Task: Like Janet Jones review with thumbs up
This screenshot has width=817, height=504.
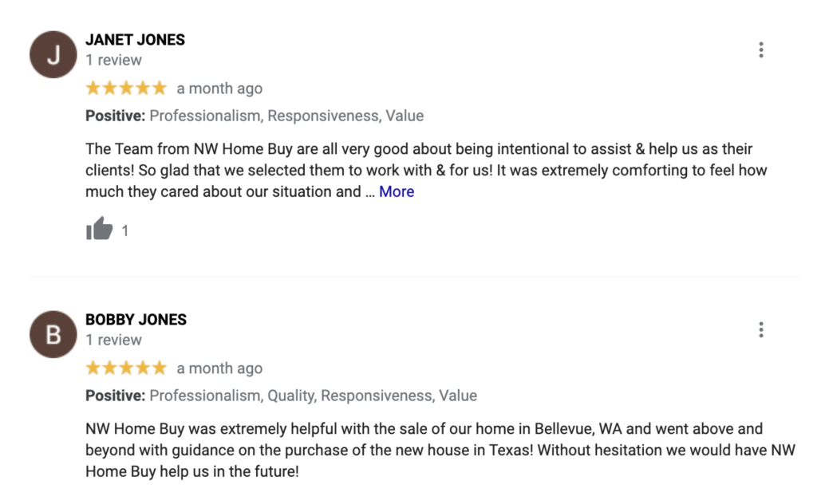Action: tap(100, 229)
